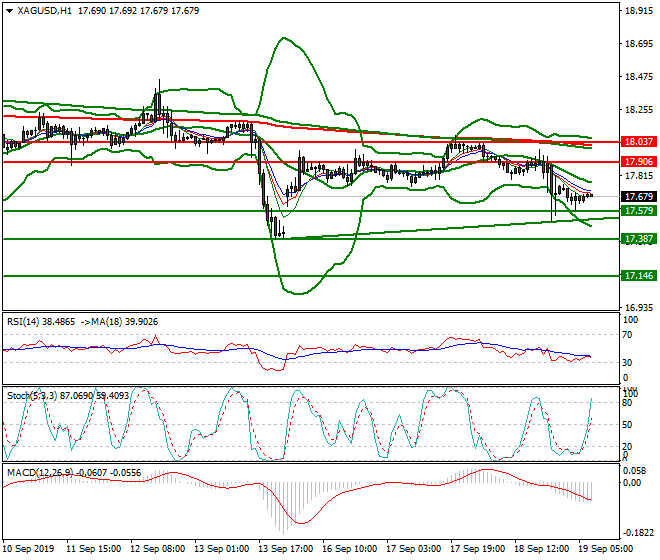The image size is (660, 560).
Task: Click the 12 Sep 08:00 time axis label
Action: tap(157, 549)
